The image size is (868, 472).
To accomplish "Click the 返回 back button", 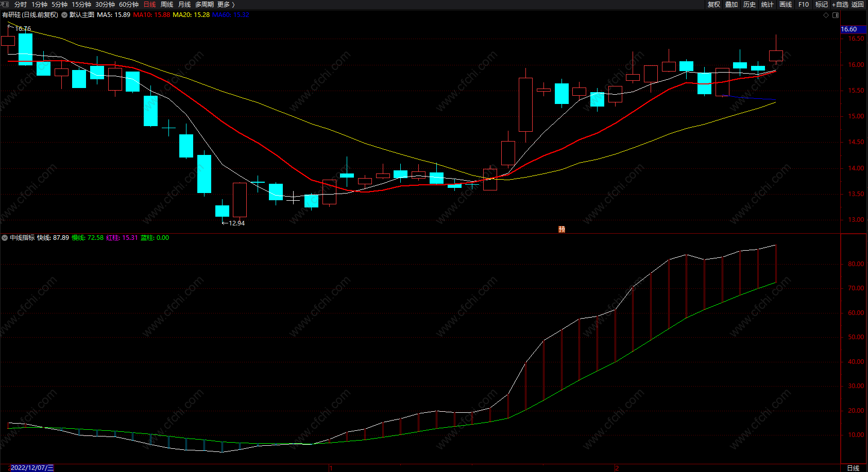I will [858, 4].
